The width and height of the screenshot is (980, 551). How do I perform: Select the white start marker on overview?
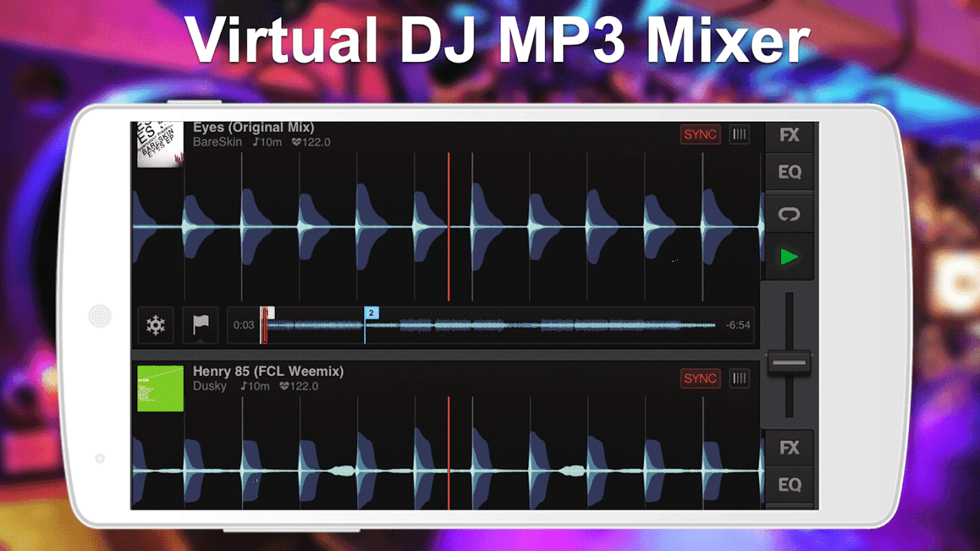pyautogui.click(x=269, y=313)
